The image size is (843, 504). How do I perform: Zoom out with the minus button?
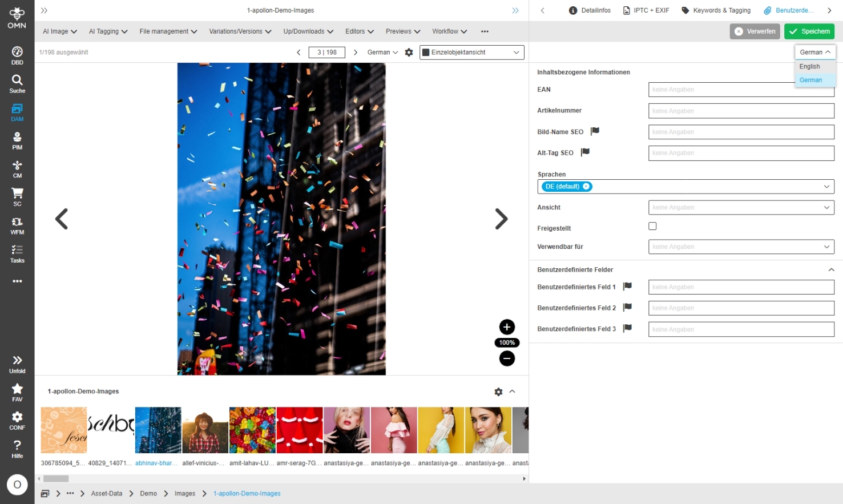click(x=507, y=358)
